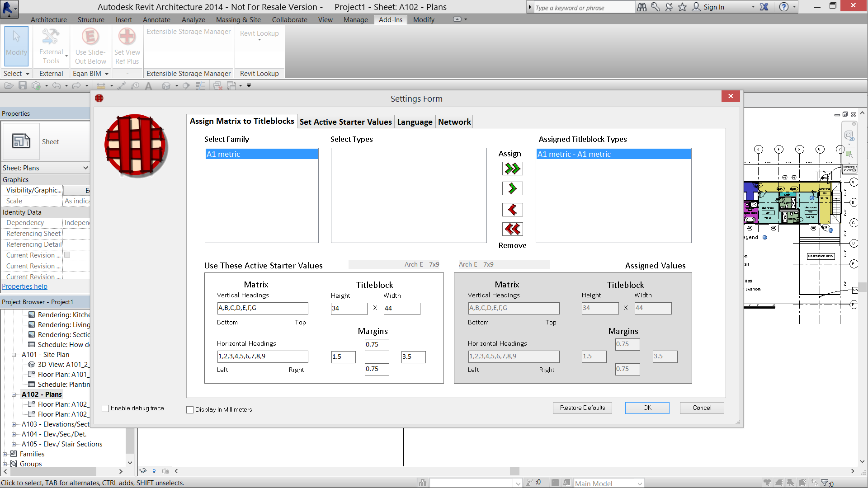Click the single green Assign arrow

tap(512, 188)
